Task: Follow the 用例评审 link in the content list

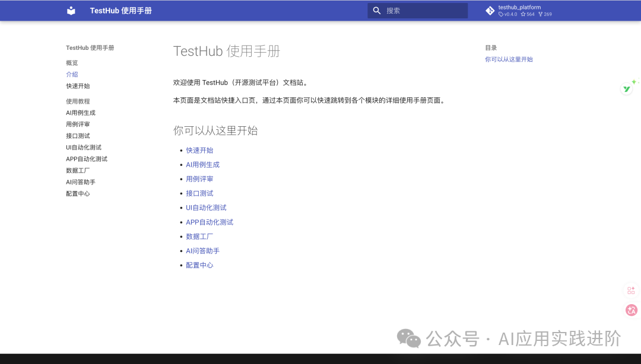Action: click(x=199, y=179)
